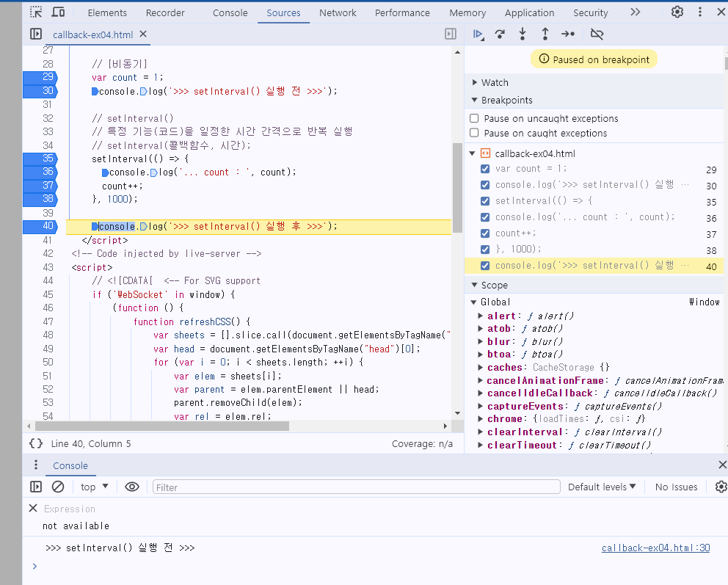Toggle the file navigator sidebar icon

pyautogui.click(x=36, y=34)
